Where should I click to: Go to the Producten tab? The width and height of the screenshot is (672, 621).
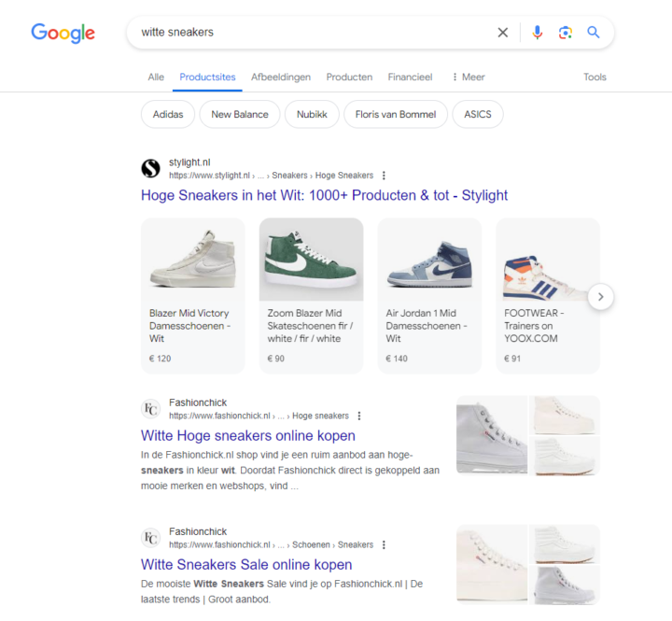[349, 78]
